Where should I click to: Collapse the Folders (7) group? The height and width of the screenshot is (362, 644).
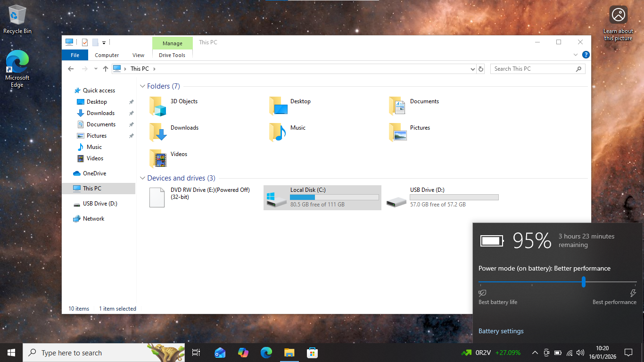click(142, 86)
